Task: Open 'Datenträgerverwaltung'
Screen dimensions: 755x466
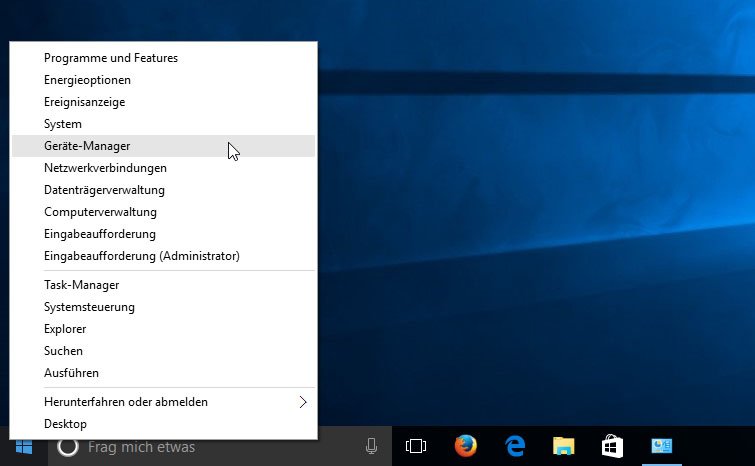Action: click(104, 190)
